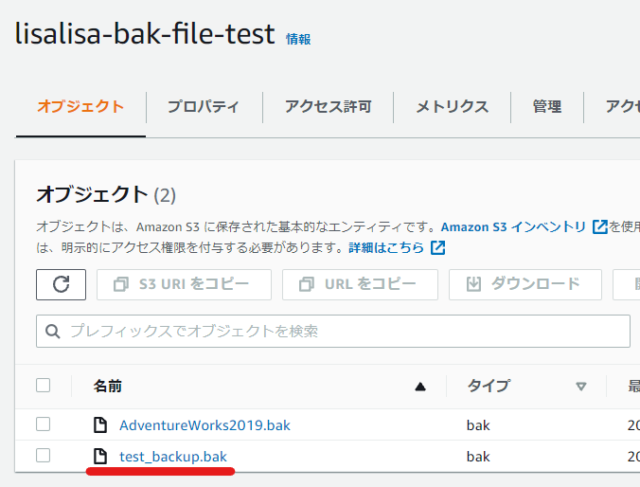
Task: Check the AdventureWorks2019.bak row checkbox
Action: tap(43, 424)
